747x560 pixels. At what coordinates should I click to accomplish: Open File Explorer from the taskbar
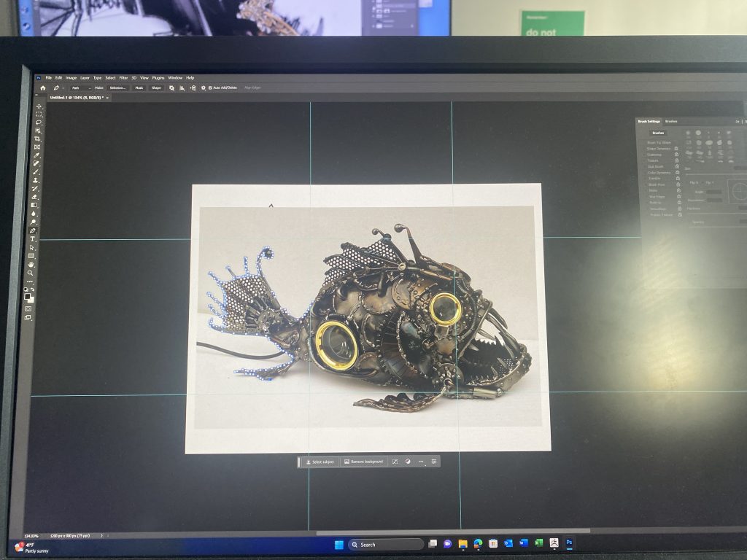(462, 544)
